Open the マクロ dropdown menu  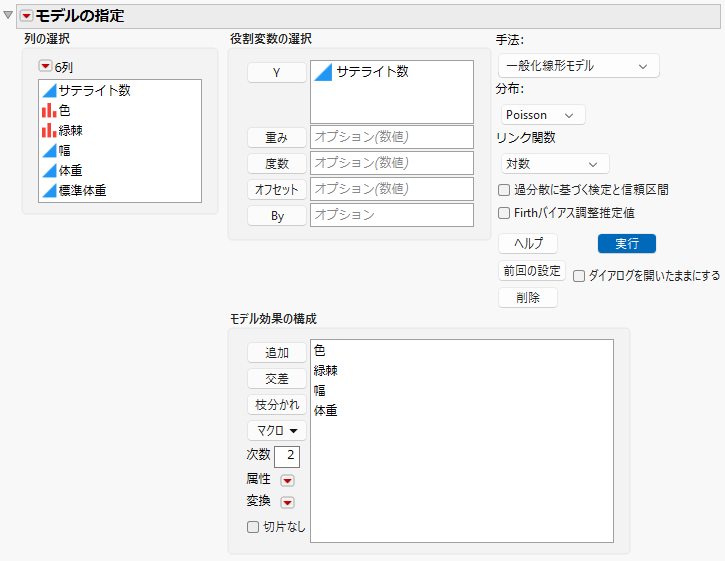click(276, 431)
